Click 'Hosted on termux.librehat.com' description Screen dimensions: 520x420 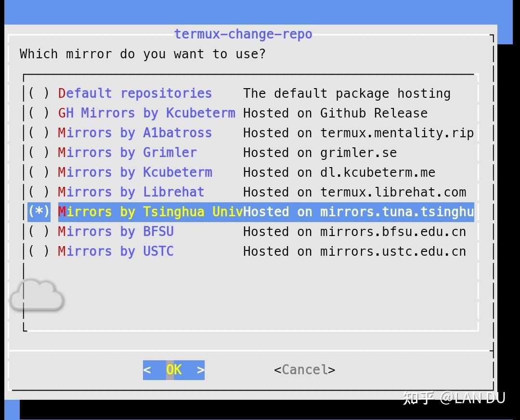point(354,192)
